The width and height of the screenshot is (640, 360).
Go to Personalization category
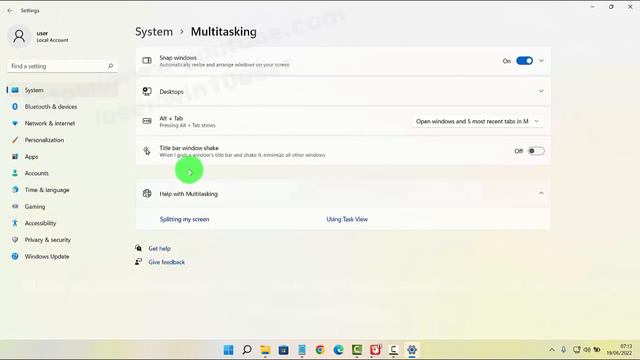pos(62,140)
